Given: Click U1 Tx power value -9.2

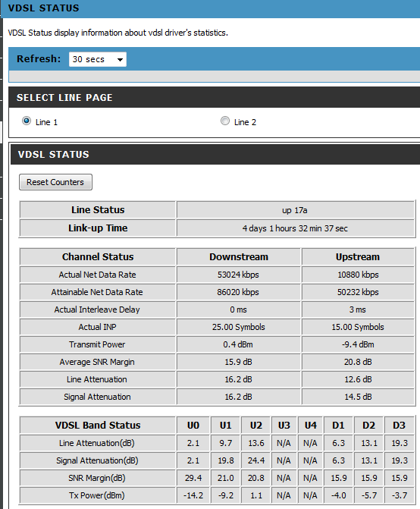Looking at the screenshot, I should [225, 495].
